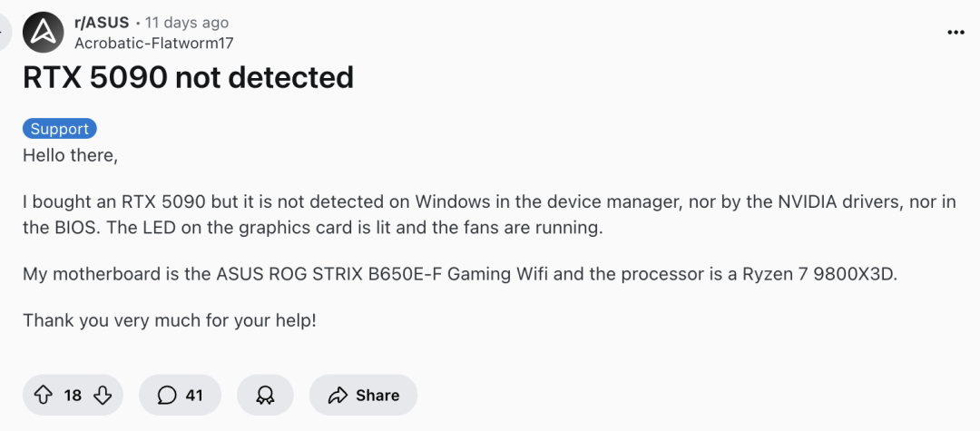This screenshot has width=980, height=431.
Task: Open the r/ASUS community avatar
Action: 44,33
